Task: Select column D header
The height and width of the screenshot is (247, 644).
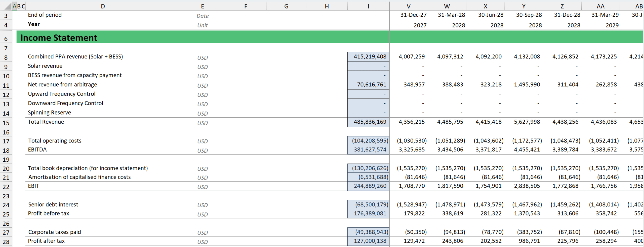Action: pyautogui.click(x=103, y=6)
